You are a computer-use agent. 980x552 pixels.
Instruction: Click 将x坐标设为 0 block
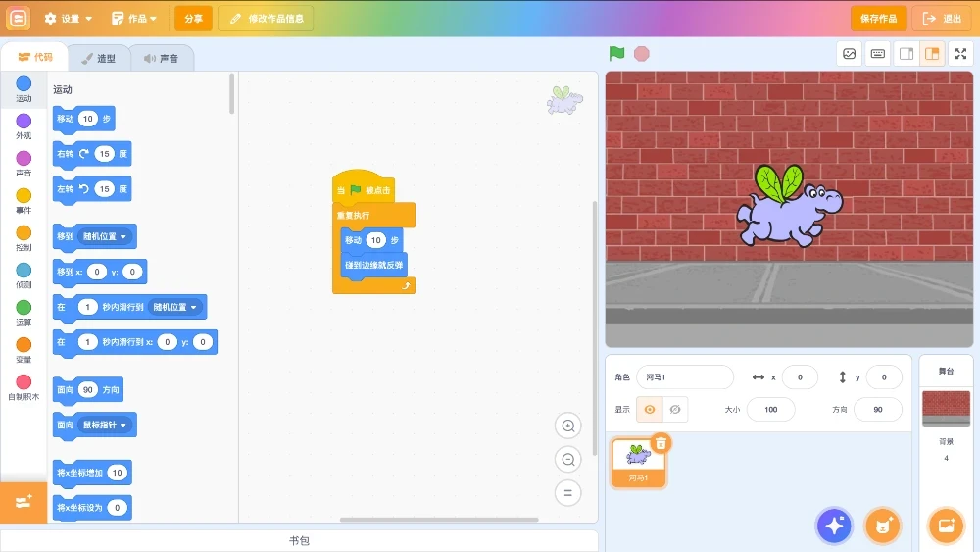tap(92, 508)
